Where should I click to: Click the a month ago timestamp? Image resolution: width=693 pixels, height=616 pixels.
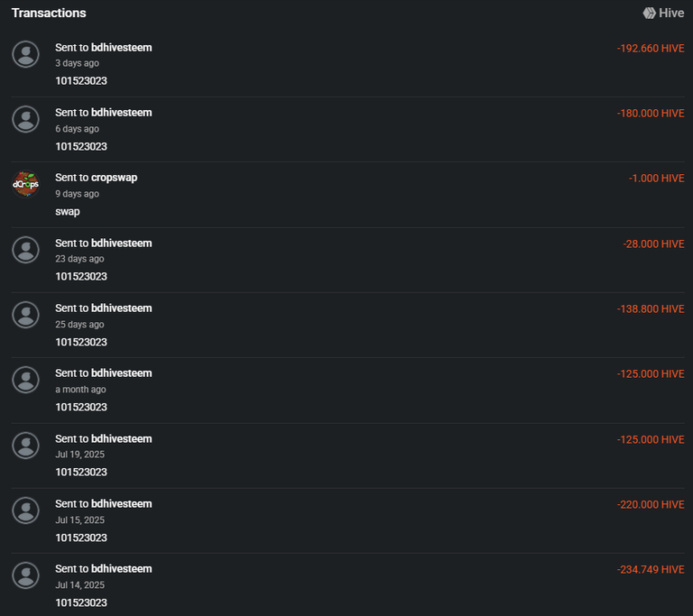(80, 390)
